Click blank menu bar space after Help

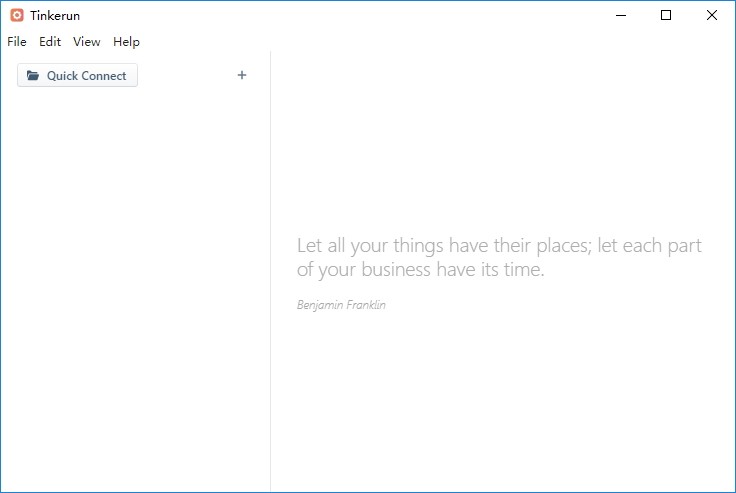click(x=400, y=42)
